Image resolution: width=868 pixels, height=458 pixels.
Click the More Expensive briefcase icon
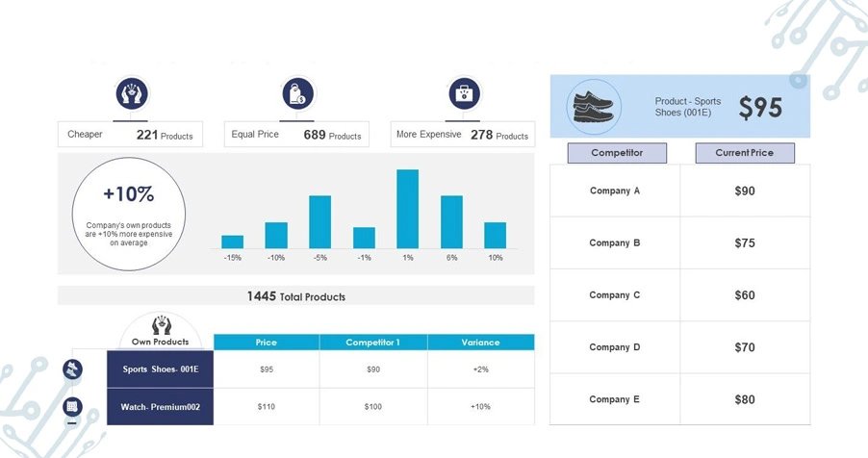coord(464,93)
